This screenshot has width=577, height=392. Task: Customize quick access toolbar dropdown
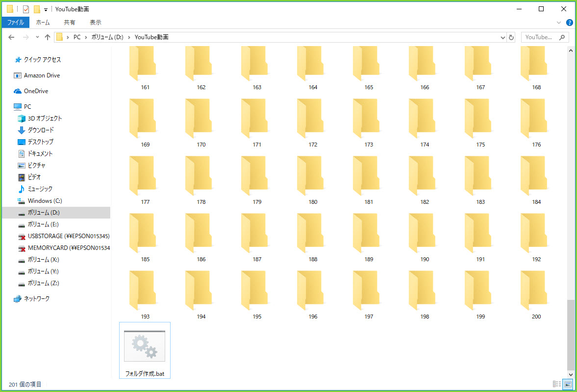pyautogui.click(x=46, y=9)
